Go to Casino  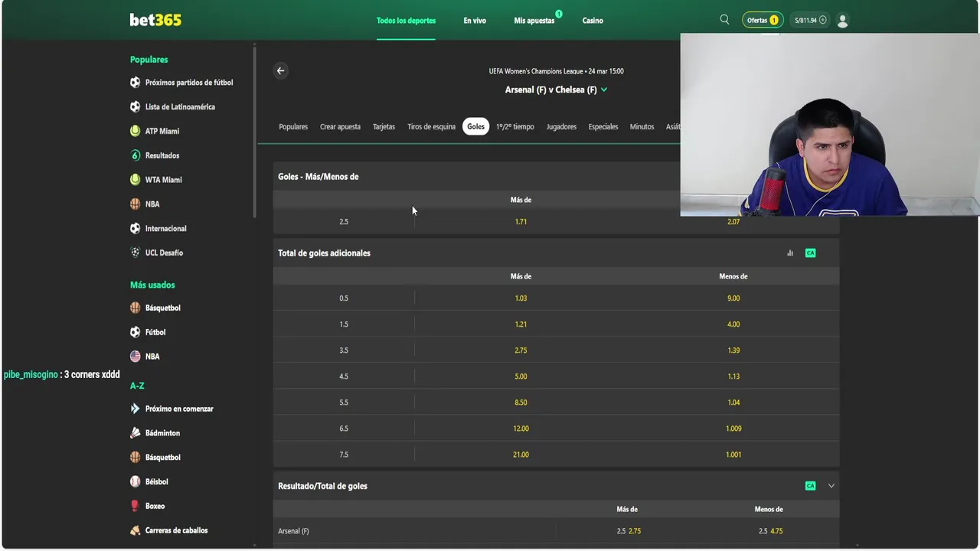click(x=593, y=21)
